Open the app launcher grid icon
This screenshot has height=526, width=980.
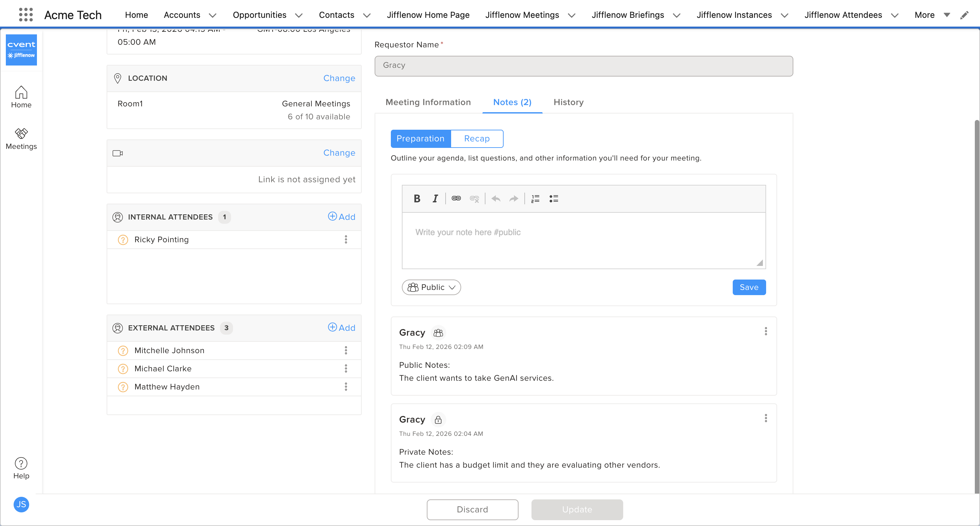(x=26, y=15)
